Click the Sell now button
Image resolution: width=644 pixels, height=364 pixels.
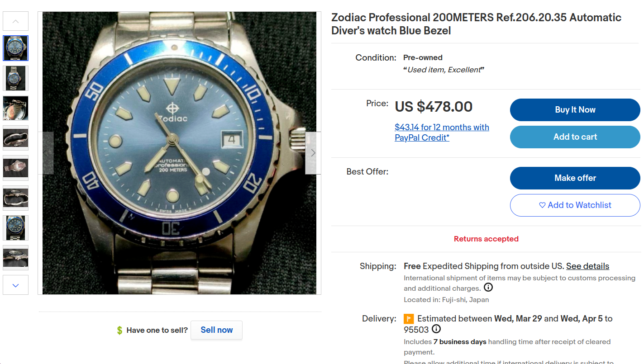[x=216, y=330]
